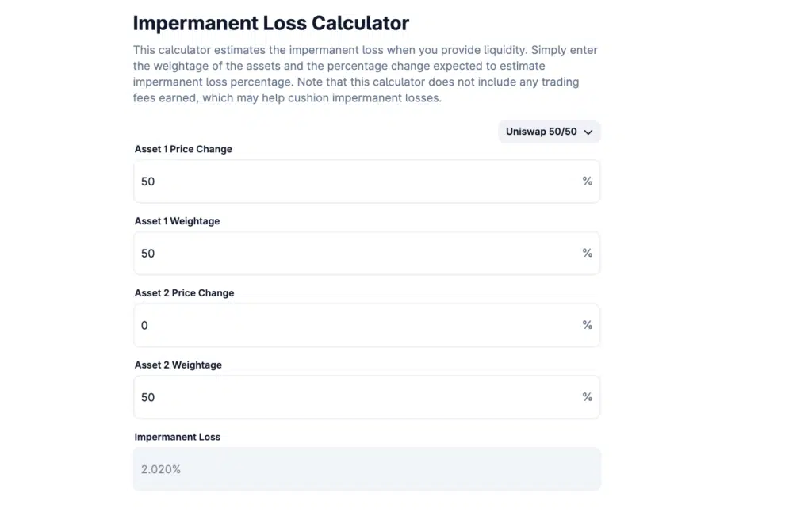Click the Impermanent Loss label above the result

point(177,437)
